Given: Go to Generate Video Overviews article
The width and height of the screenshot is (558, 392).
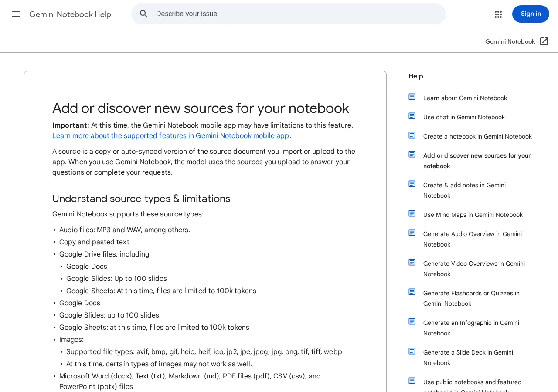Looking at the screenshot, I should coord(474,269).
